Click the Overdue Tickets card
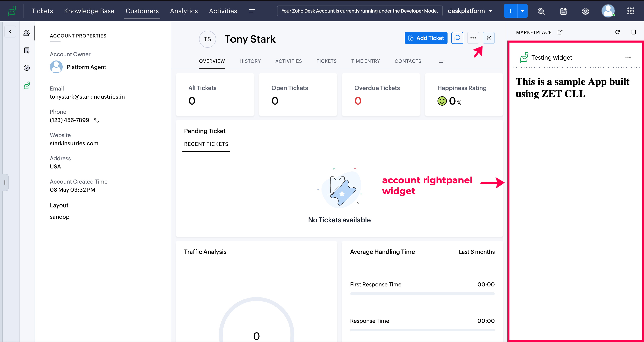The image size is (644, 342). pos(381,94)
